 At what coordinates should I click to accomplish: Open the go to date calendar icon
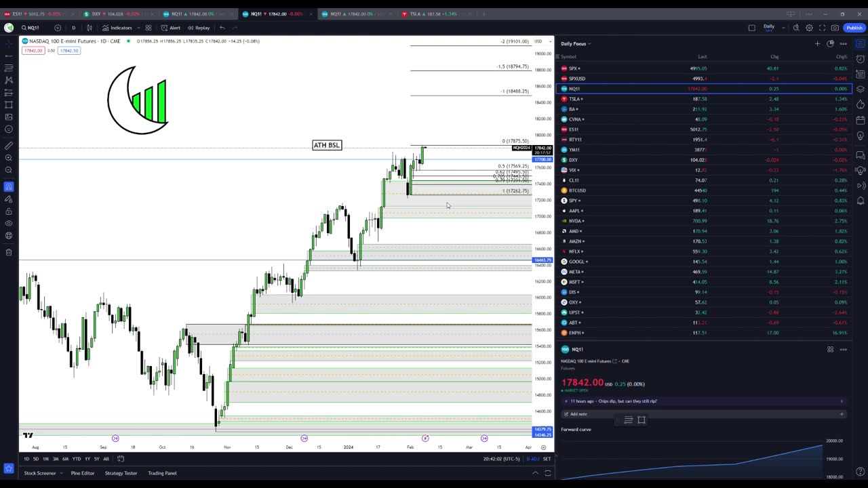[121, 459]
